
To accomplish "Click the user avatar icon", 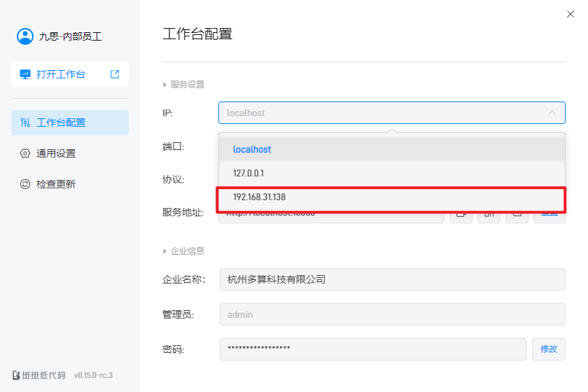I will click(25, 36).
